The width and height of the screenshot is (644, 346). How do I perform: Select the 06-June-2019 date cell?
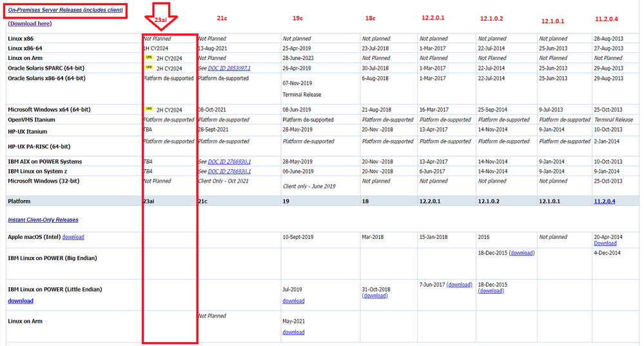298,171
